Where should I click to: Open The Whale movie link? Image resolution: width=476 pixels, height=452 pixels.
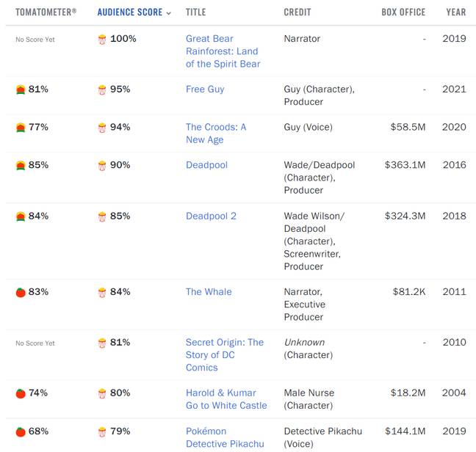(209, 291)
